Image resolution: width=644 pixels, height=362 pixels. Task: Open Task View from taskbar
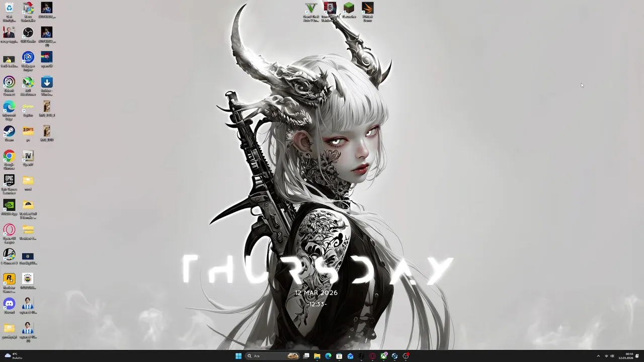[x=306, y=356]
